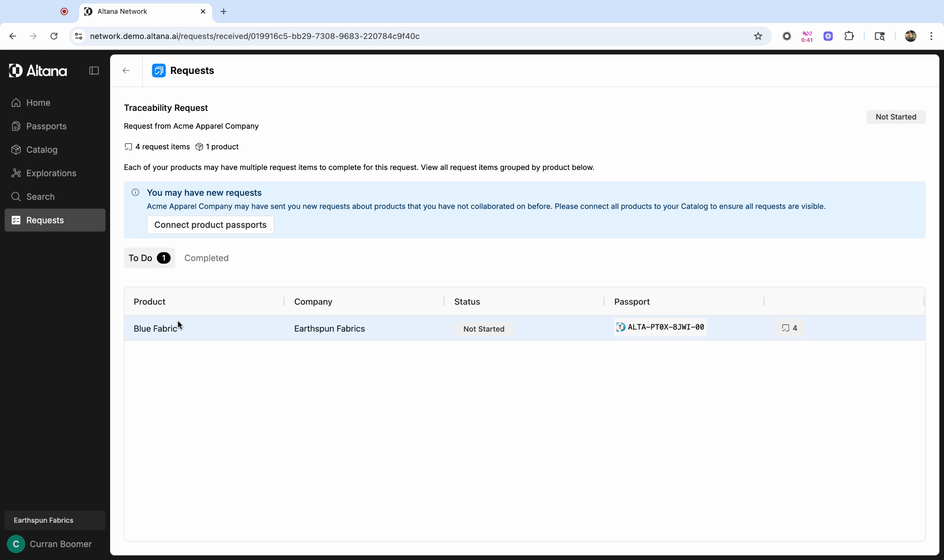Screen dimensions: 944x560
Task: Open Search from the sidebar
Action: click(40, 197)
